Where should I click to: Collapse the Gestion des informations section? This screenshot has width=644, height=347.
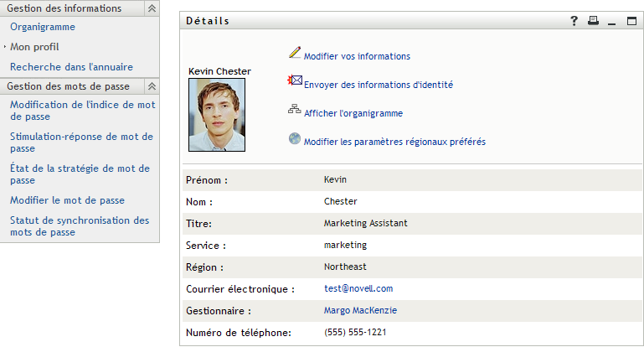coord(151,8)
